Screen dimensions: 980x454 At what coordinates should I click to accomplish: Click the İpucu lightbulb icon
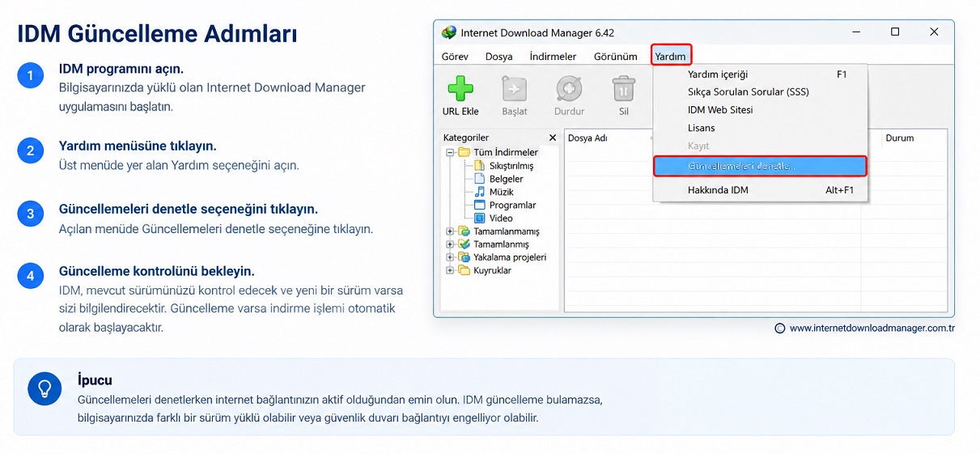(x=45, y=388)
